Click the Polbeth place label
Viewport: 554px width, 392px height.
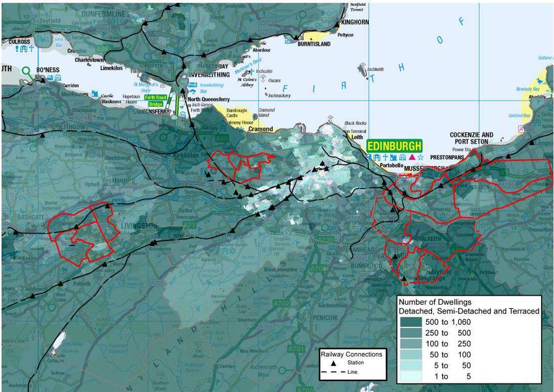pos(83,284)
